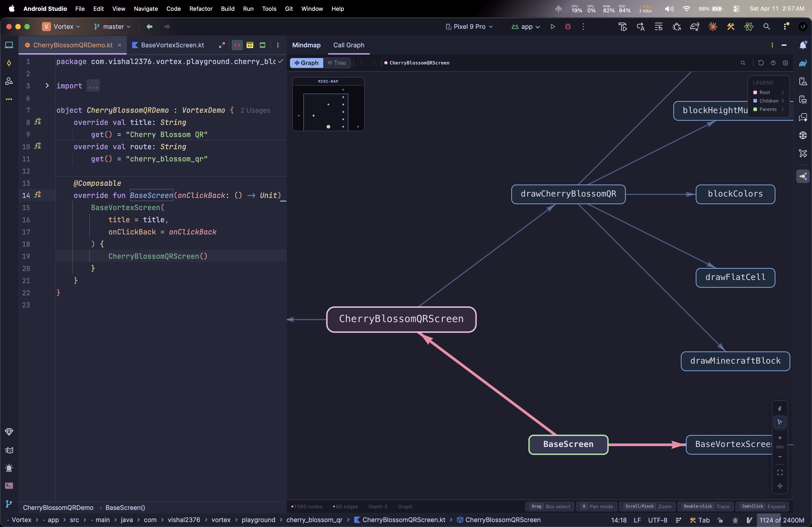
Task: Center graph on root node
Action: [780, 486]
